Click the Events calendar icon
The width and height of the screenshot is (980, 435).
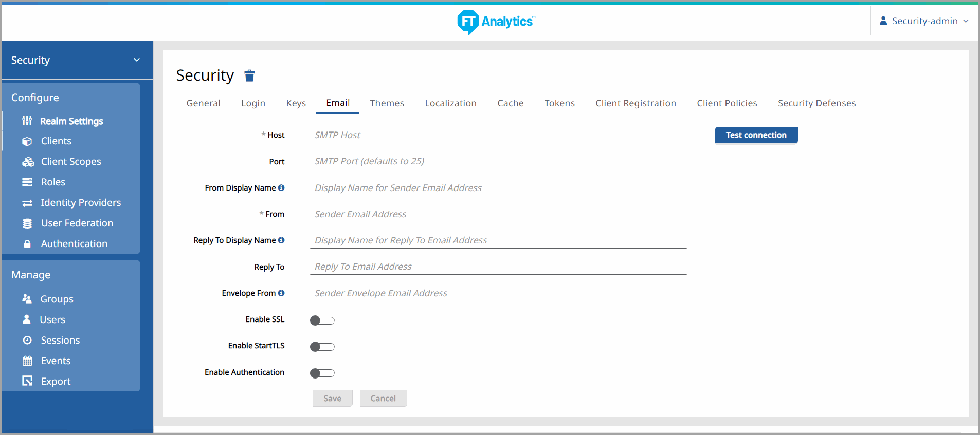(x=27, y=361)
